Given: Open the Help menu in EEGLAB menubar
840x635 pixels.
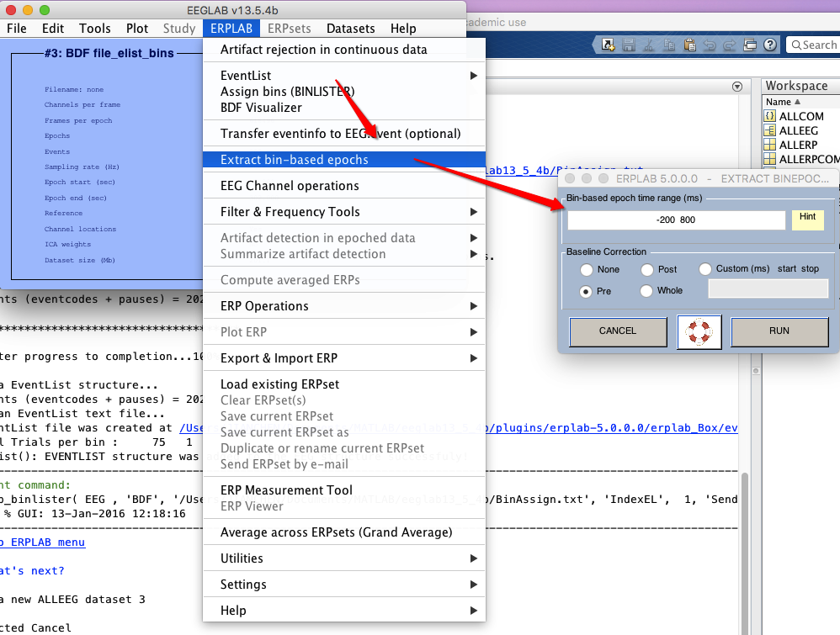Looking at the screenshot, I should click(403, 29).
